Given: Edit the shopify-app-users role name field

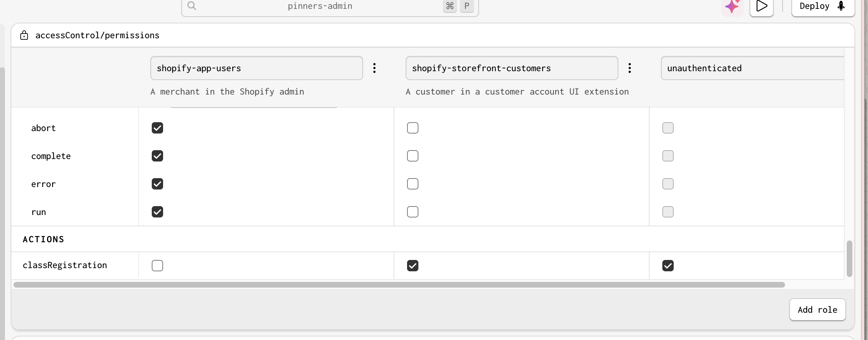Looking at the screenshot, I should (256, 68).
